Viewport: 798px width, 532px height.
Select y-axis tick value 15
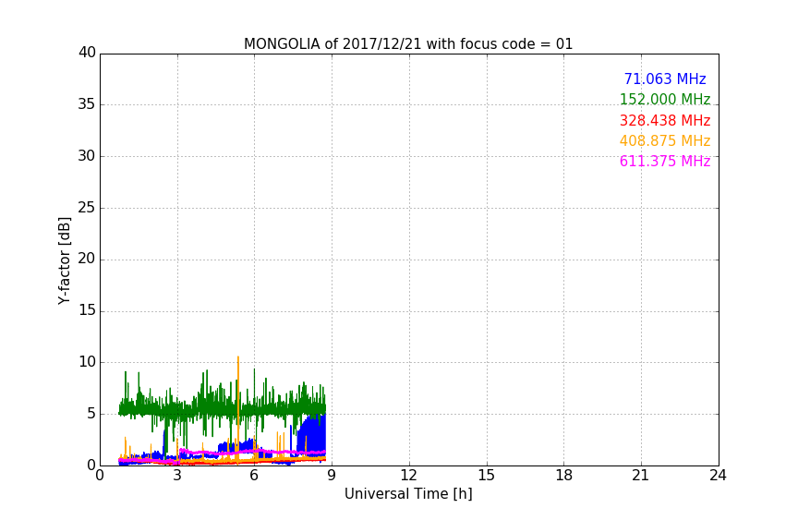pyautogui.click(x=87, y=310)
